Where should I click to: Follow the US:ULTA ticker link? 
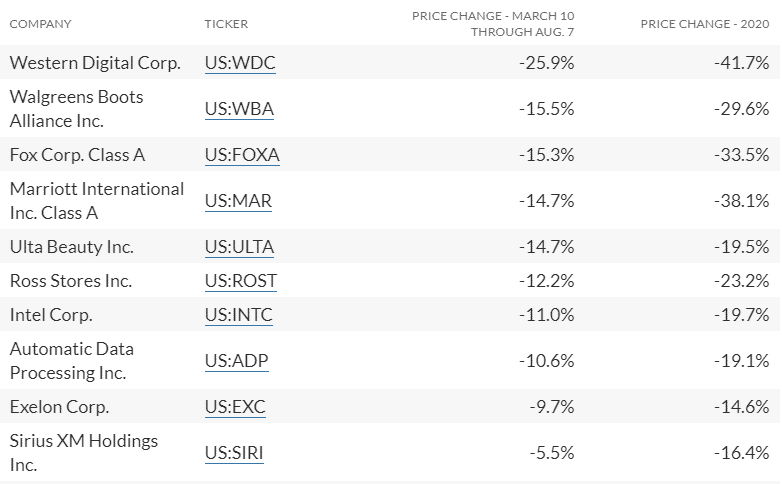click(239, 247)
